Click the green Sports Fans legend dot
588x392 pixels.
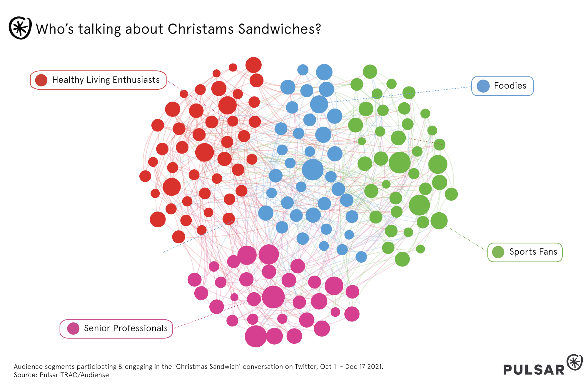[498, 252]
